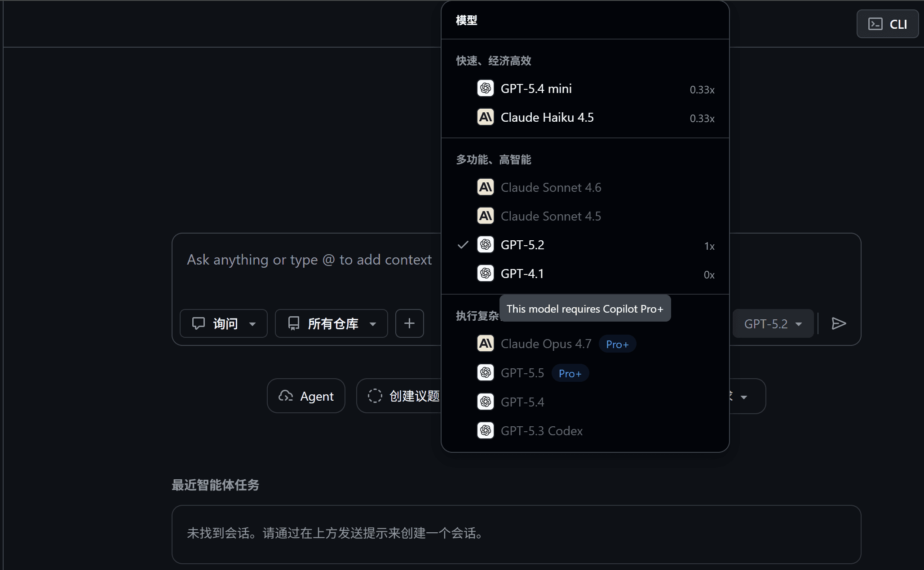Open the GPT-5.2 model picker dropdown
924x570 pixels.
(773, 323)
